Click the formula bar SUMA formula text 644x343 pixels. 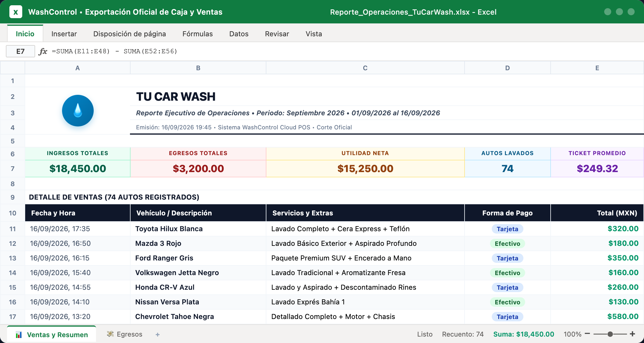114,52
